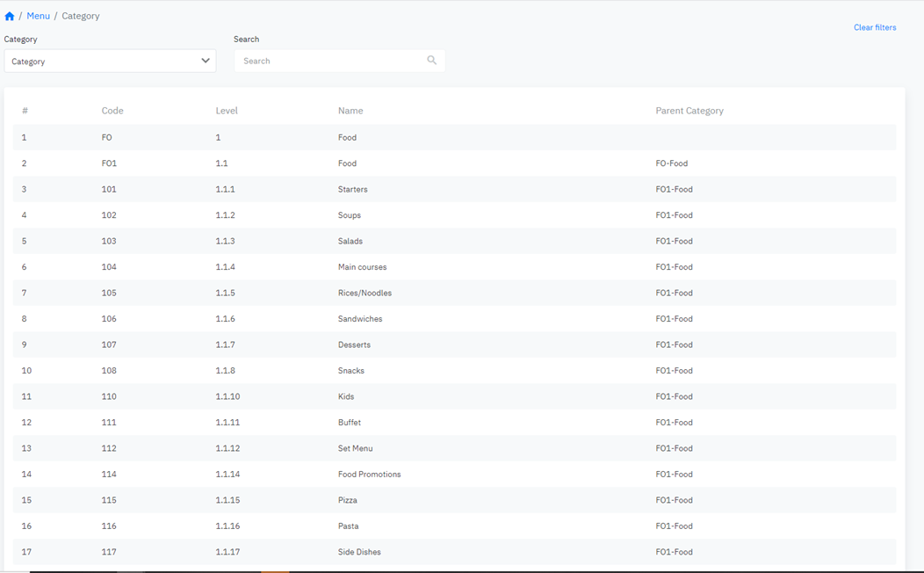Image resolution: width=924 pixels, height=573 pixels.
Task: Select the Buffet category name
Action: tap(349, 423)
